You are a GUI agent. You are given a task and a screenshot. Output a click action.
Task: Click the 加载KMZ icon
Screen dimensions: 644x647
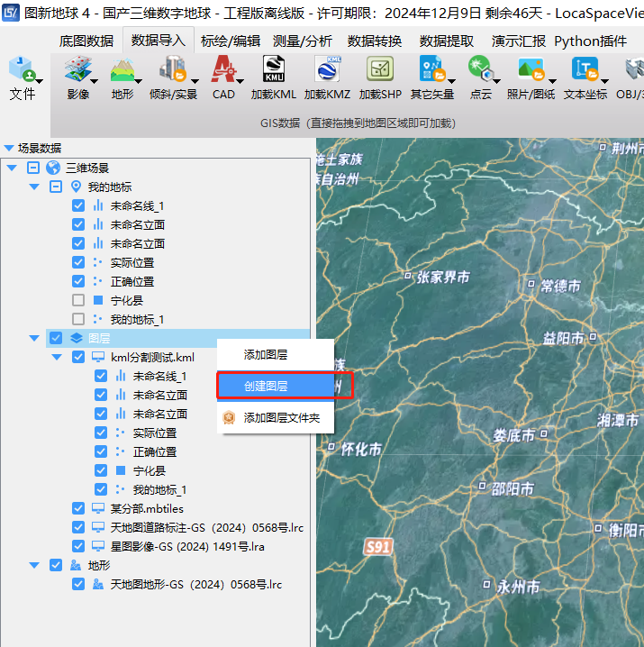point(328,68)
